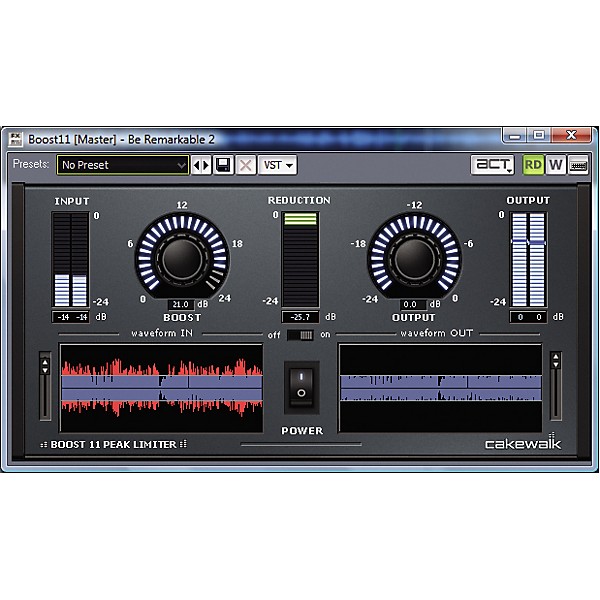Click the FX icon in title bar
The height and width of the screenshot is (600, 600).
[x=15, y=139]
